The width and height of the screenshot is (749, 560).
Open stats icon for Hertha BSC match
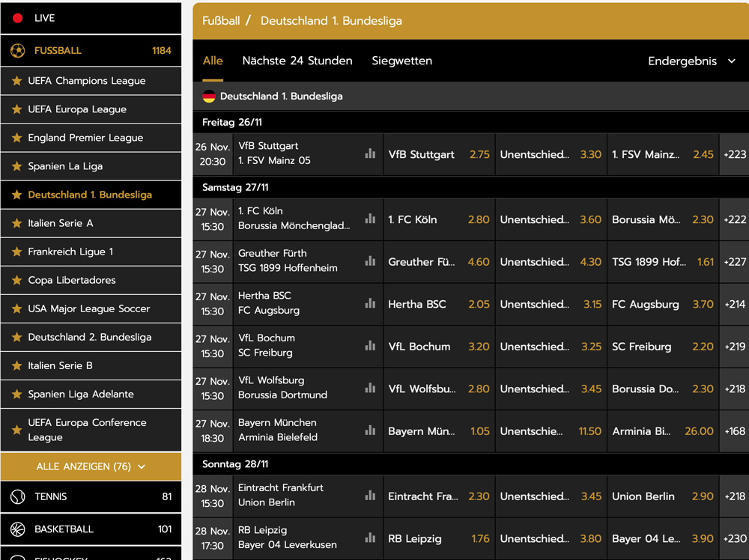[370, 303]
